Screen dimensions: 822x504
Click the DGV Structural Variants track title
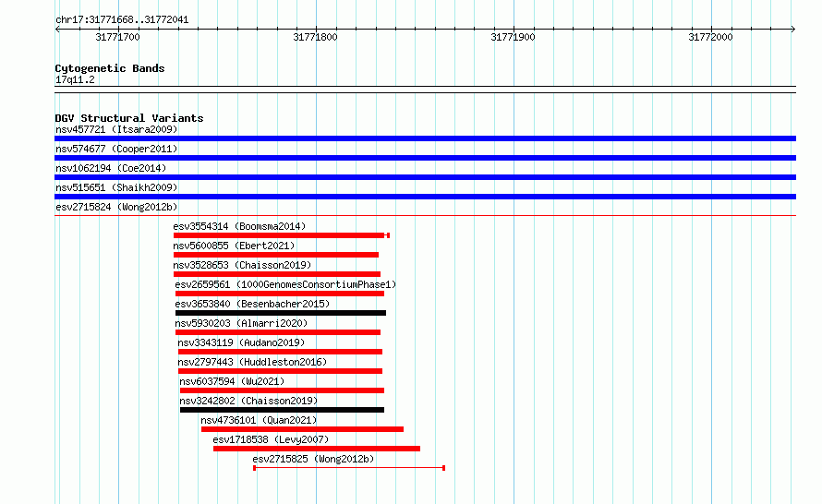click(129, 118)
